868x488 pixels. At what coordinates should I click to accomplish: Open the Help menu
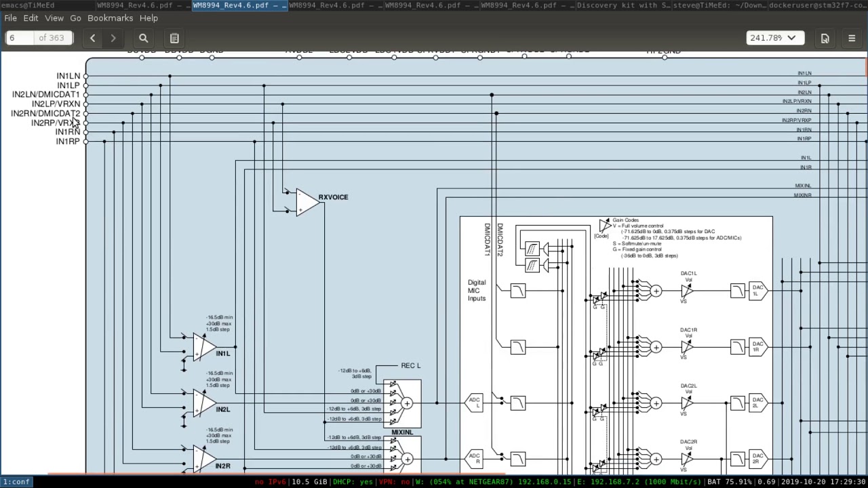click(x=149, y=18)
